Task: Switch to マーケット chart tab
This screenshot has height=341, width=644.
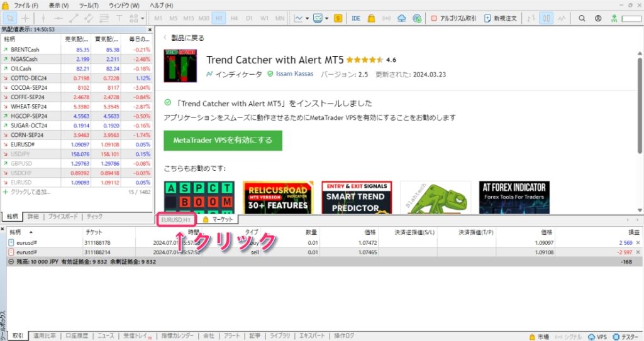Action: click(218, 220)
